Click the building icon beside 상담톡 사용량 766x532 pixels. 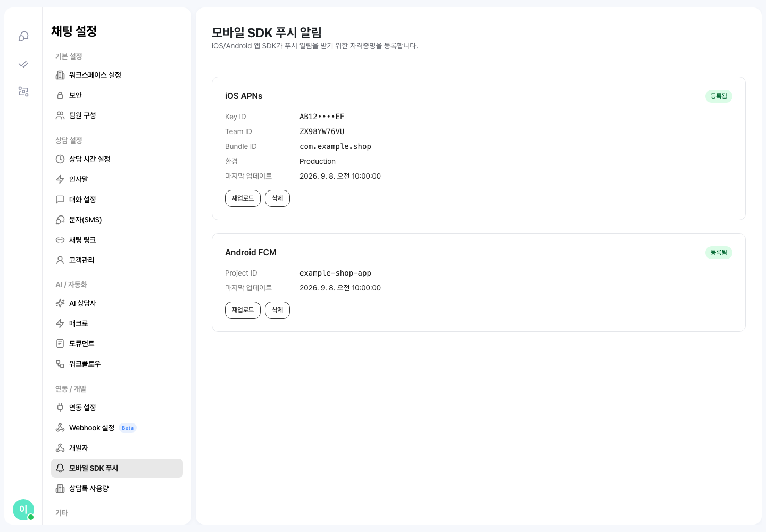click(60, 488)
